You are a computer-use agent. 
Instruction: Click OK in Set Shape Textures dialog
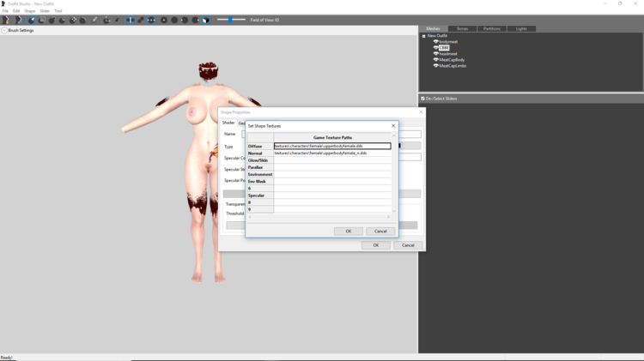(349, 232)
